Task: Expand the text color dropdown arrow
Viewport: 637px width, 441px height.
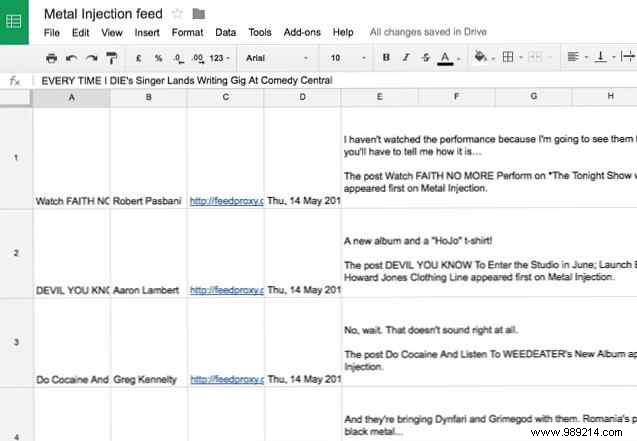Action: (x=459, y=59)
